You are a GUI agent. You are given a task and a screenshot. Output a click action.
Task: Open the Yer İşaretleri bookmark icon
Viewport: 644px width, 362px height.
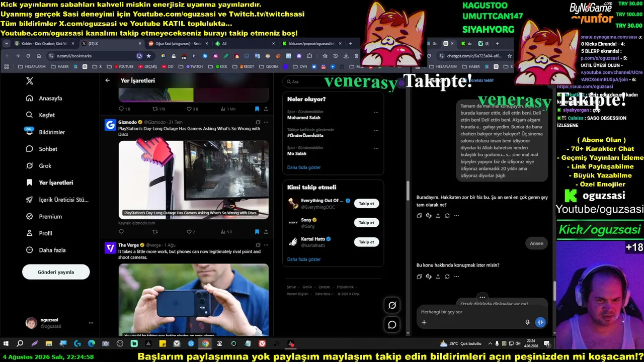point(30,183)
